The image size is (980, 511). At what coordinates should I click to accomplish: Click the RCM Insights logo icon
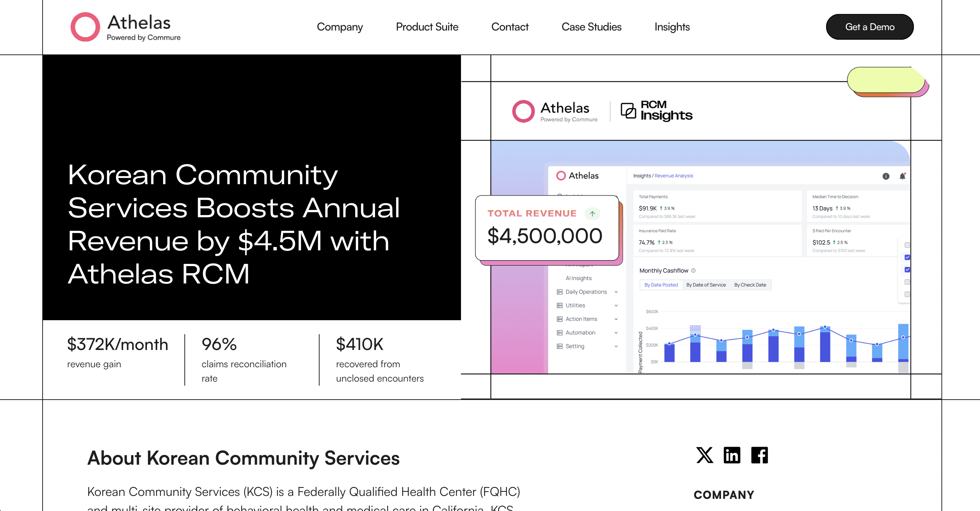pos(628,111)
